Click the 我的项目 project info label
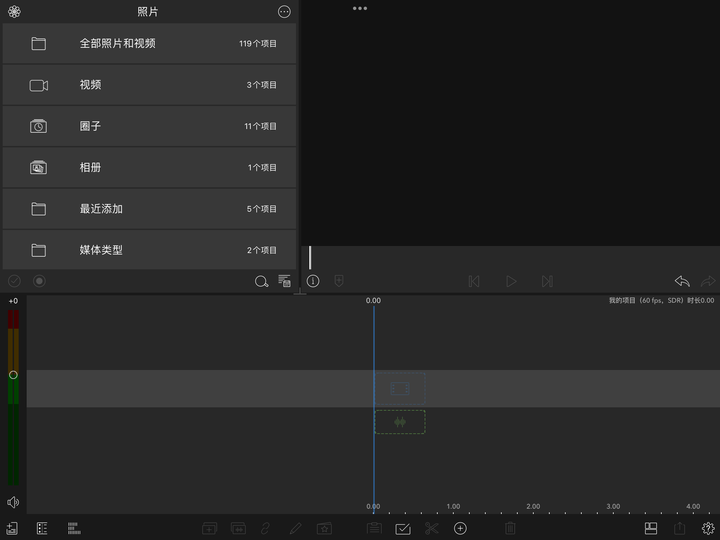720x540 pixels. [x=661, y=300]
